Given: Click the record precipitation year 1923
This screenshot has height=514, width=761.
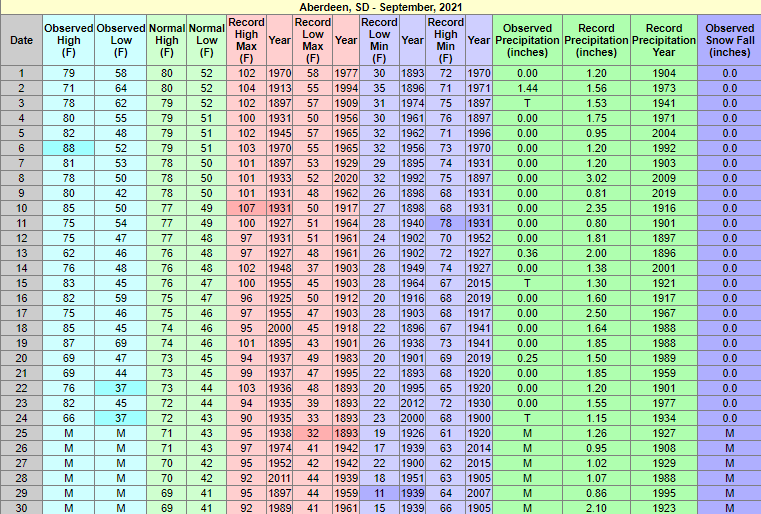Looking at the screenshot, I should [x=664, y=508].
